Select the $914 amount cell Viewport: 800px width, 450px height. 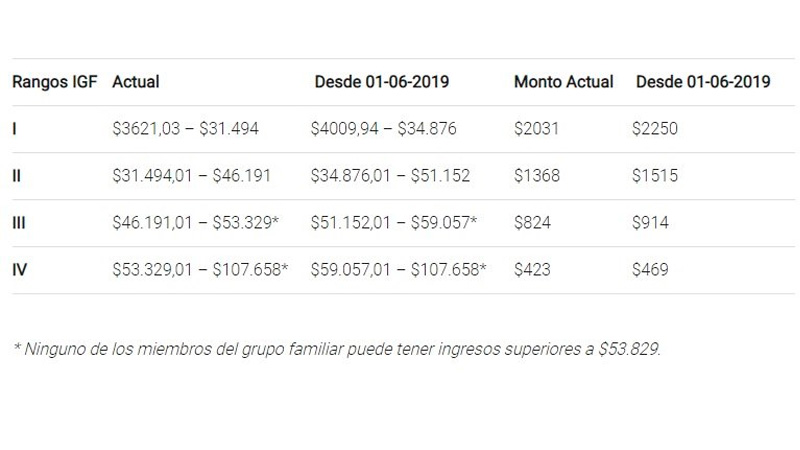click(652, 223)
